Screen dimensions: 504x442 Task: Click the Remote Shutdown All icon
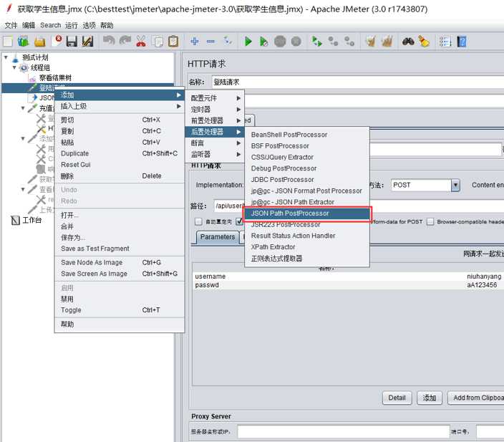coord(349,42)
